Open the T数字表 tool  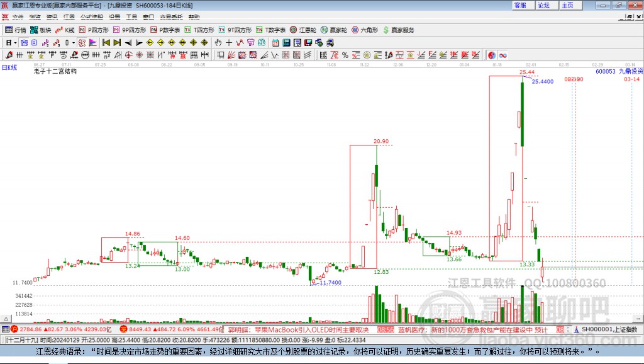pos(270,30)
